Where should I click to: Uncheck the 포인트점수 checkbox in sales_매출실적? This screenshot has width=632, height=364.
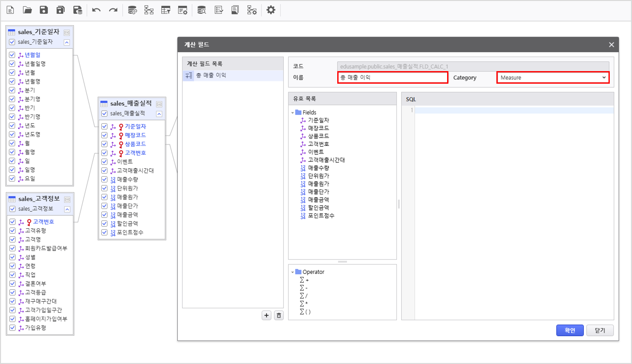click(x=104, y=232)
